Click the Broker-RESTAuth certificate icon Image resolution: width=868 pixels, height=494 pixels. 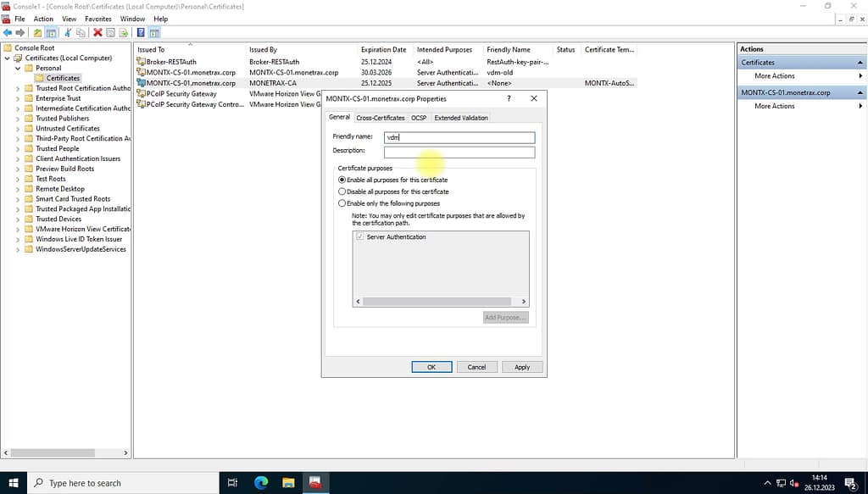(x=141, y=62)
